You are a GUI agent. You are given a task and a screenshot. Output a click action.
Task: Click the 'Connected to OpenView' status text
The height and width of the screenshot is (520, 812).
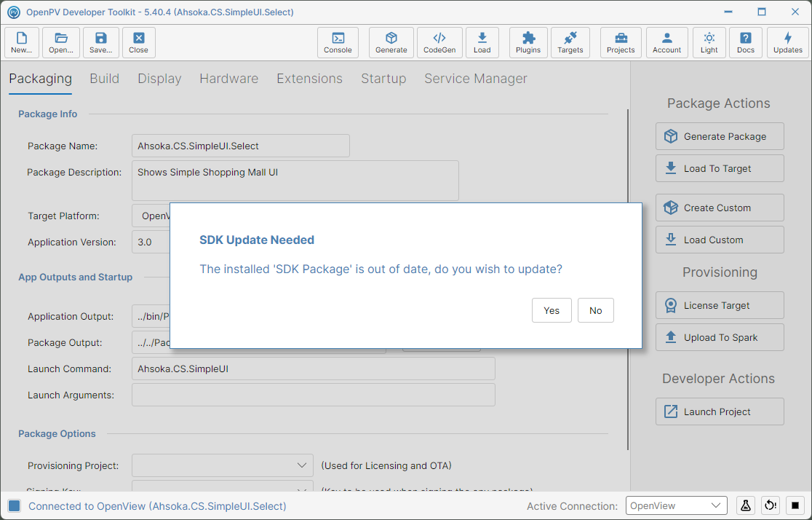pos(157,506)
